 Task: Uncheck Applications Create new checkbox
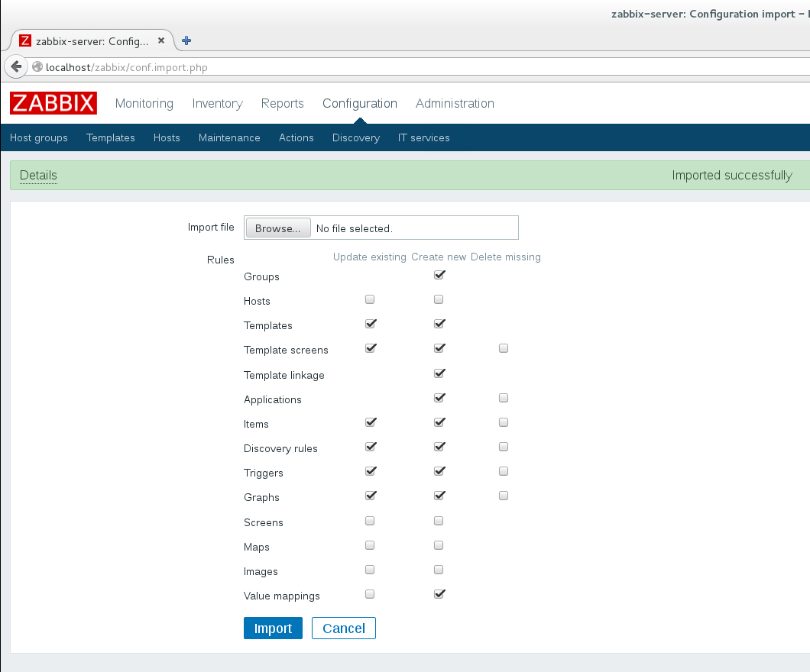[x=439, y=398]
